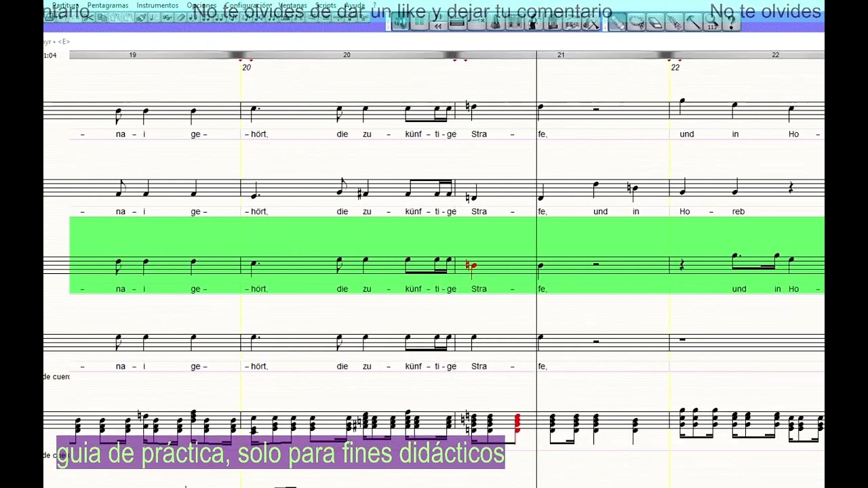Open the Ventanas menu

(293, 5)
